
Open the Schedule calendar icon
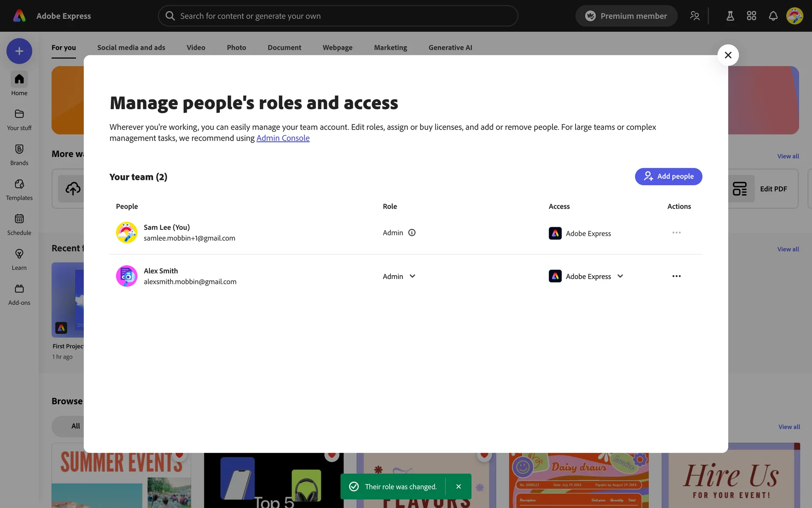(x=19, y=219)
